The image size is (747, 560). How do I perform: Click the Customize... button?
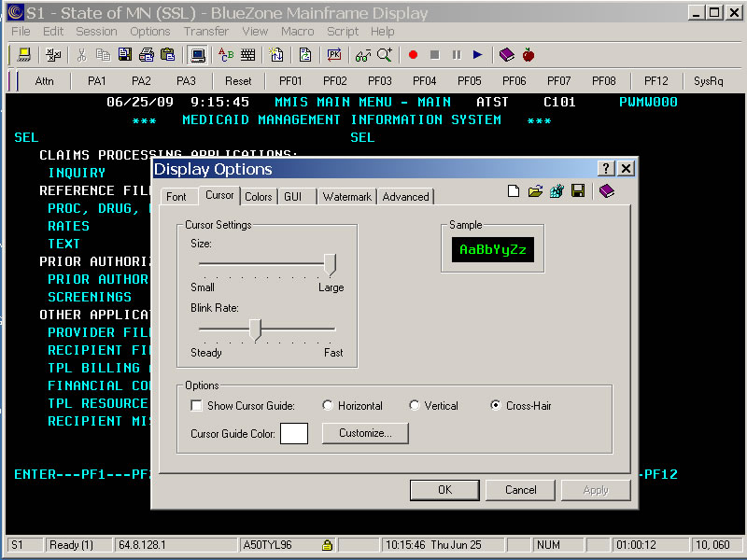(365, 433)
